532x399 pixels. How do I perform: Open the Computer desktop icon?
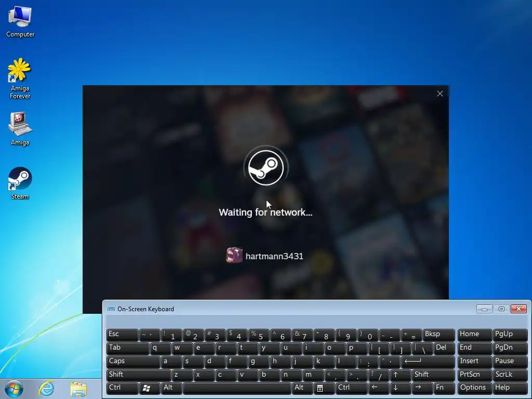20,22
